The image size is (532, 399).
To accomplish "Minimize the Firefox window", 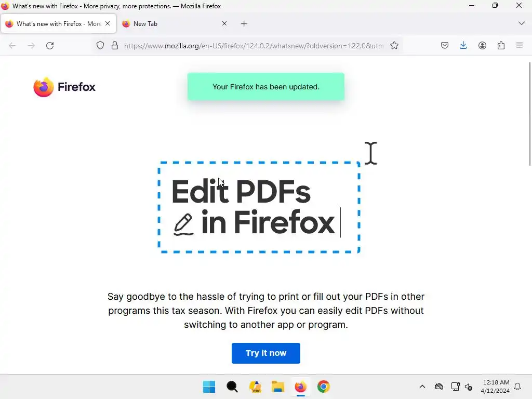I will 472,6.
